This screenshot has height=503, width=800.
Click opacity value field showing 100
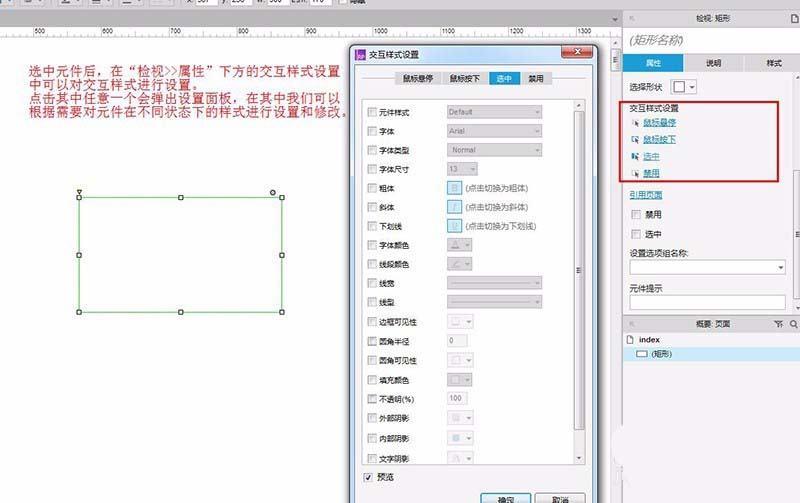457,398
